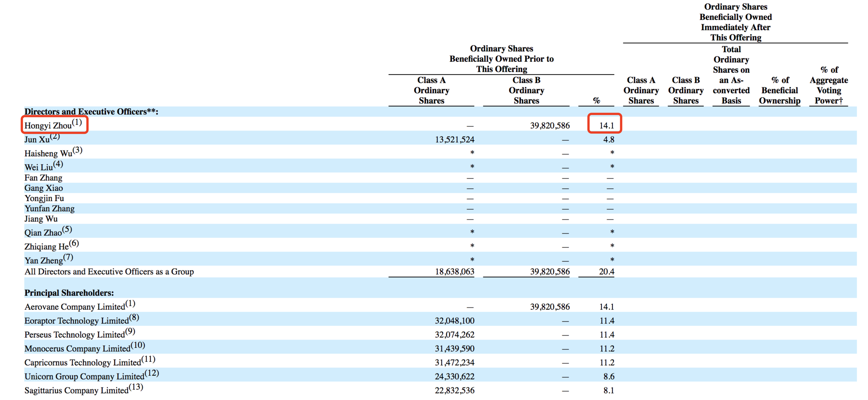The height and width of the screenshot is (400, 868).
Task: Click the Jiang Wu name
Action: point(41,219)
